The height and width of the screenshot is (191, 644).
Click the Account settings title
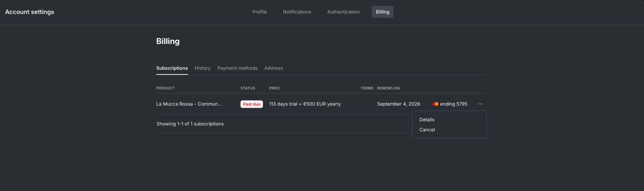30,12
